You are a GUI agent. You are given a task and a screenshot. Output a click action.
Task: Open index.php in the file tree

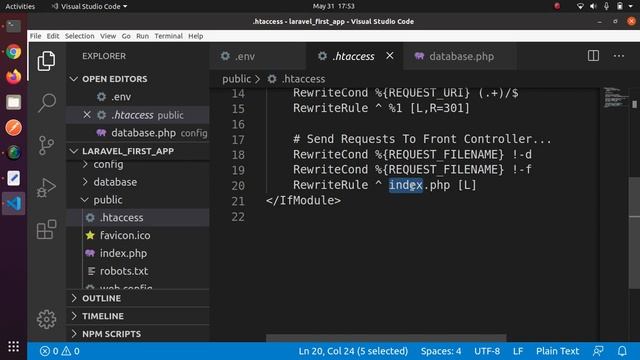click(x=123, y=253)
